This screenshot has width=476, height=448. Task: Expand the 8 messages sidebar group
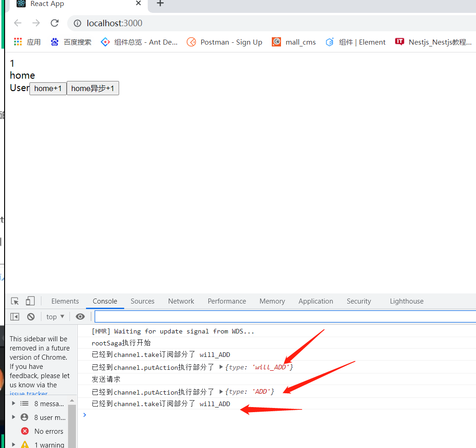13,403
